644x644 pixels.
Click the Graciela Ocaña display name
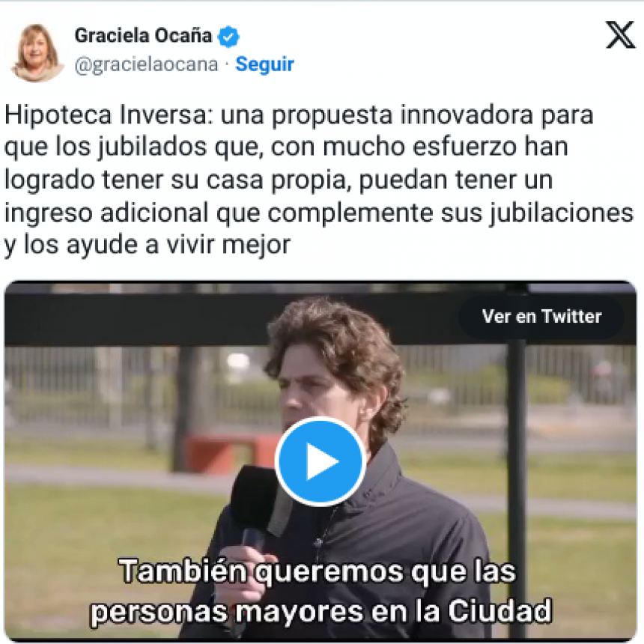[143, 36]
